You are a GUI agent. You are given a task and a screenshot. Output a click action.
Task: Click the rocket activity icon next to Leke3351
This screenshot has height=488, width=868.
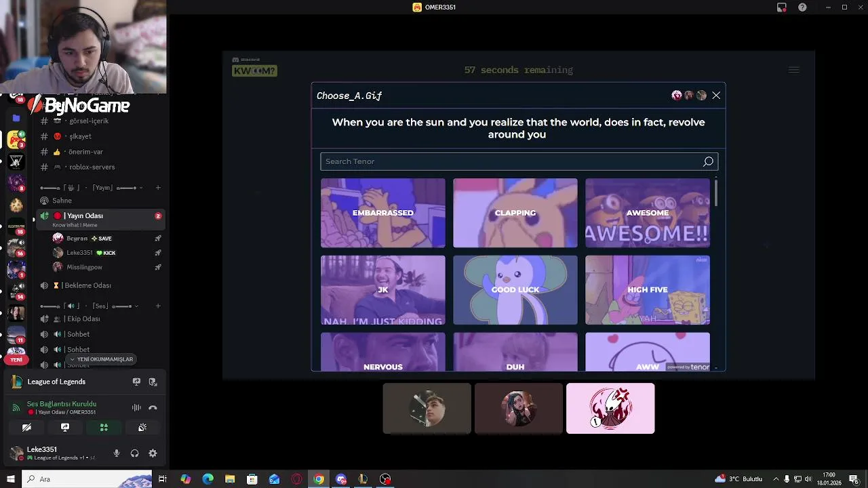click(157, 253)
